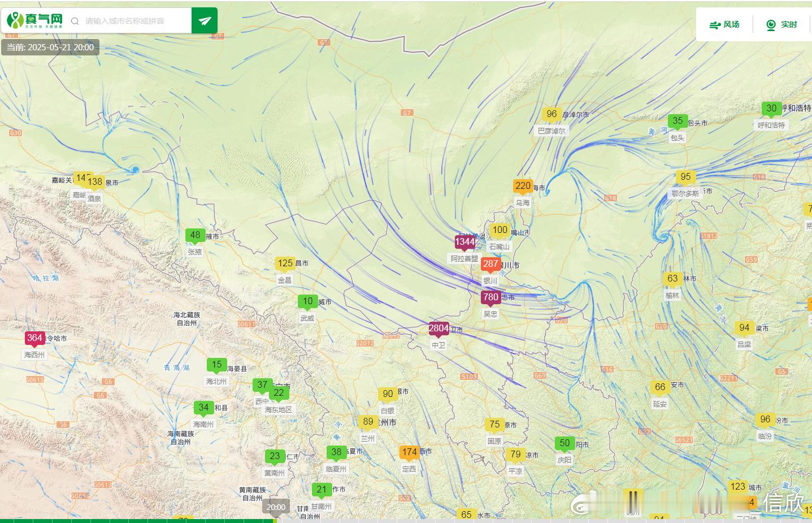The image size is (812, 523).
Task: Open the 临夏州 marker showing 38
Action: coord(336,452)
